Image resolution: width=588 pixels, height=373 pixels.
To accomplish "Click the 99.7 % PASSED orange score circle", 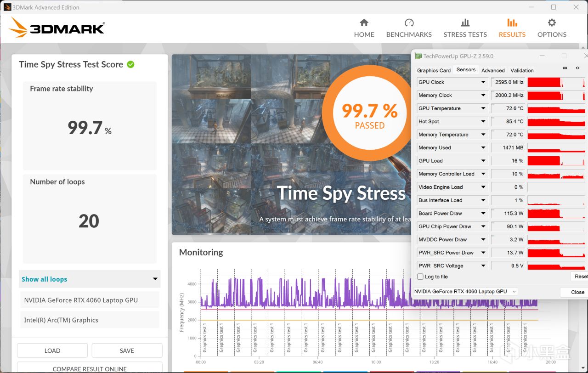I will click(367, 113).
